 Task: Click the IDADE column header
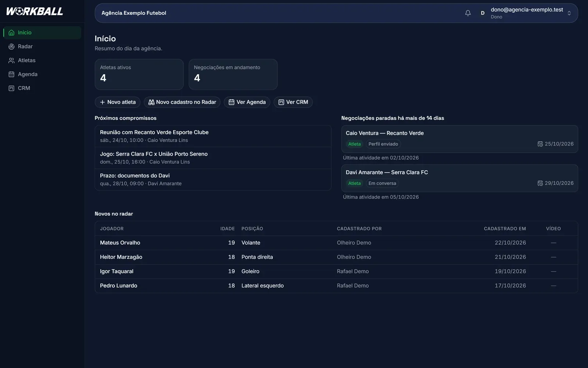coord(227,229)
